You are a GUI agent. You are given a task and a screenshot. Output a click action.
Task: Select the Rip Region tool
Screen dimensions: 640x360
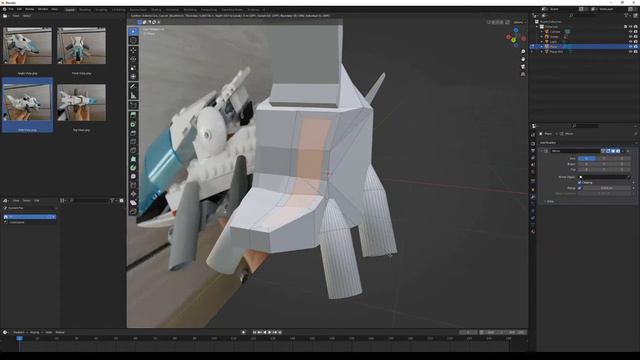click(133, 211)
